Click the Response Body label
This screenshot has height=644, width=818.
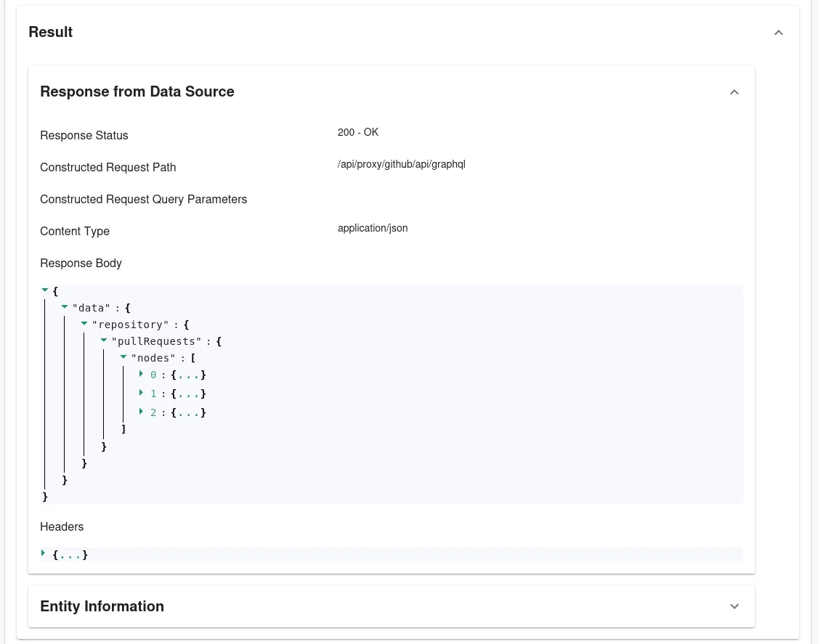coord(81,263)
